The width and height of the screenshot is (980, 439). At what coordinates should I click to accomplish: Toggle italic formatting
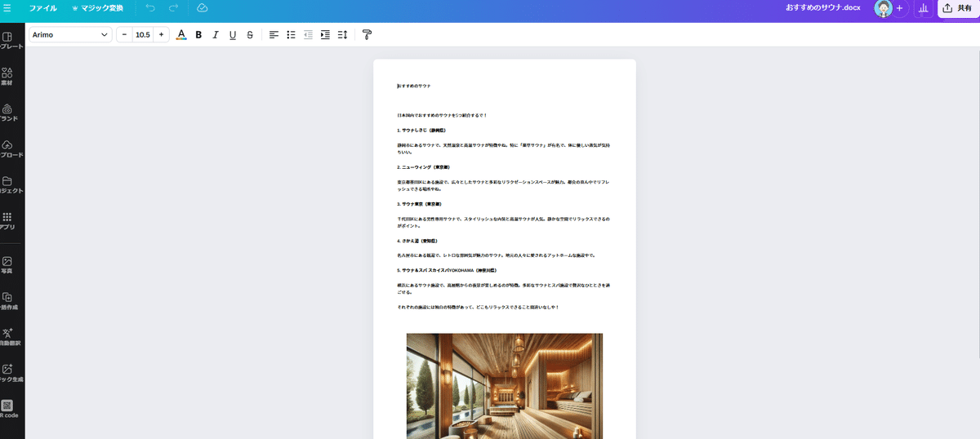(216, 34)
